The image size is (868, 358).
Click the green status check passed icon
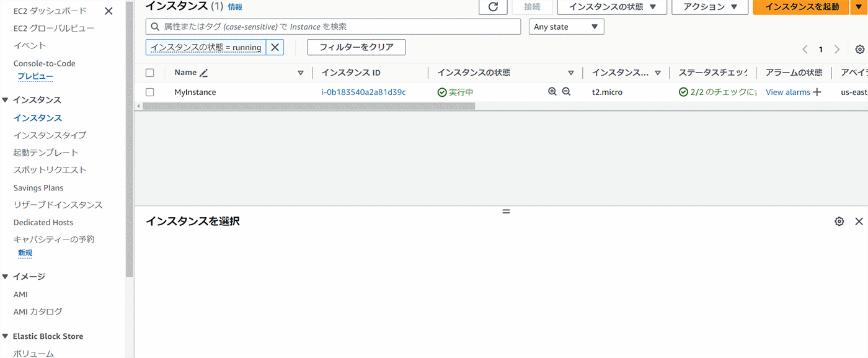(x=683, y=92)
